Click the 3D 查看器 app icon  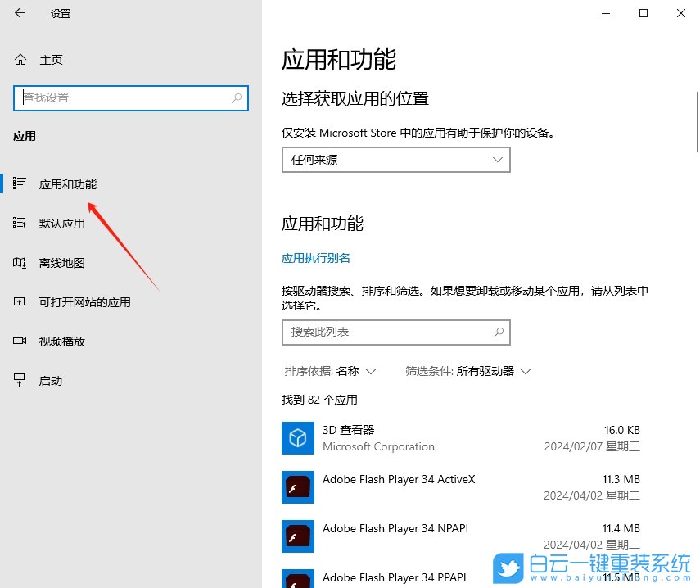[x=298, y=438]
